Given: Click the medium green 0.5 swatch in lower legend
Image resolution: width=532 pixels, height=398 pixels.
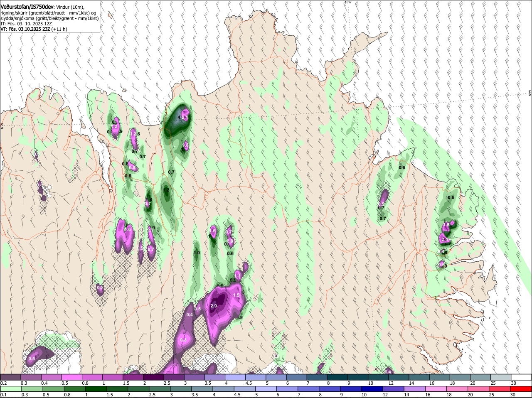Looking at the screenshot, I should click(54, 389).
